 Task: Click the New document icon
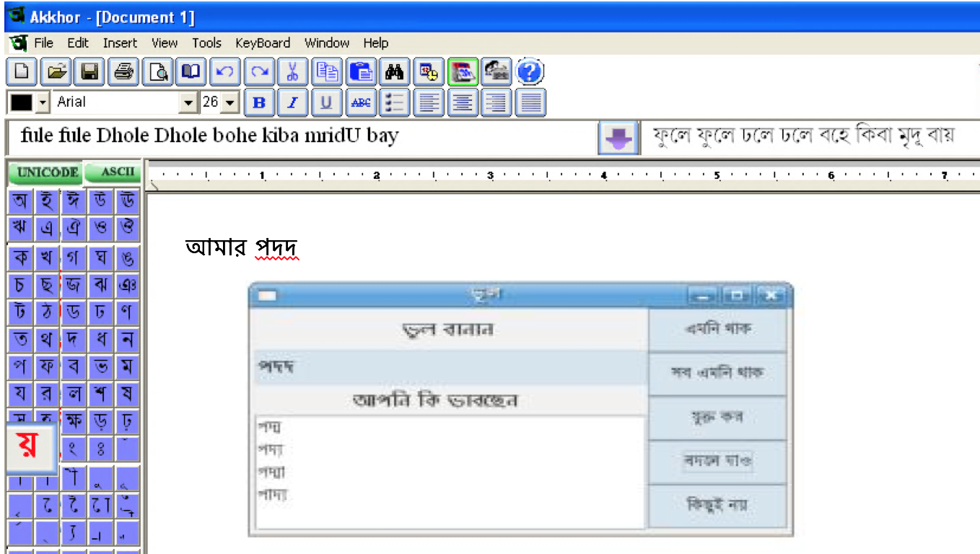pos(22,72)
